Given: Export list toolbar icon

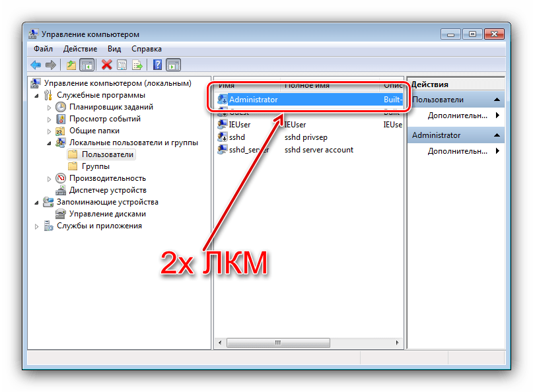Looking at the screenshot, I should click(137, 65).
